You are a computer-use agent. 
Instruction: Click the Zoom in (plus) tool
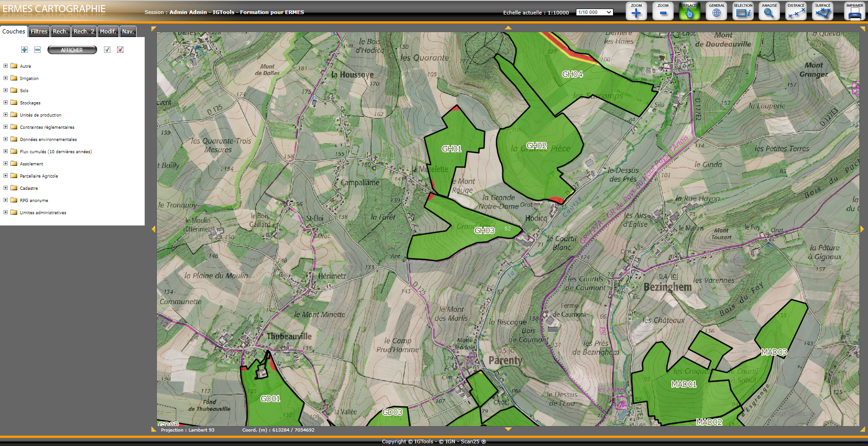click(x=636, y=11)
